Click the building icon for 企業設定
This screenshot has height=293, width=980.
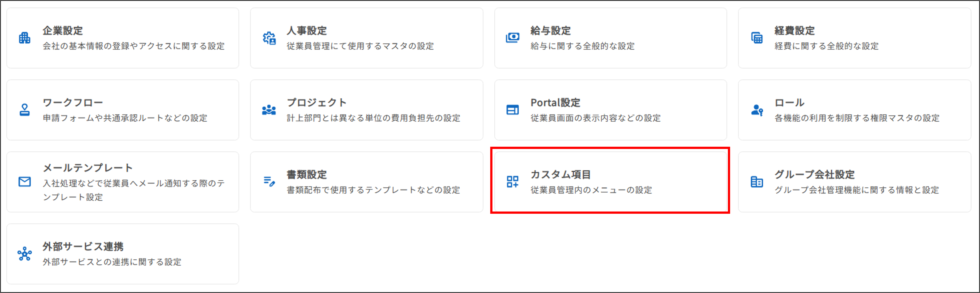24,38
